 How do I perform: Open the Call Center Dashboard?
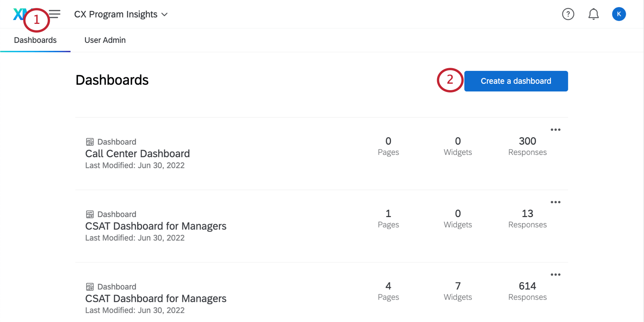(137, 153)
